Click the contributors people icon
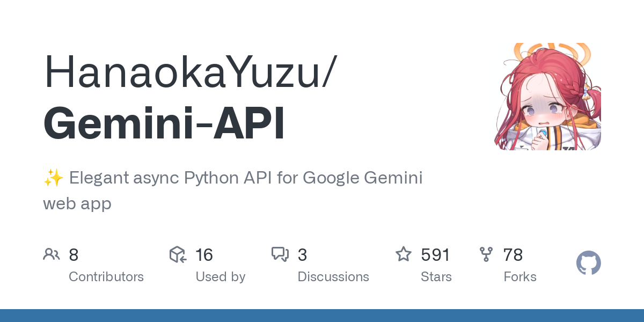644x322 pixels. pos(52,254)
